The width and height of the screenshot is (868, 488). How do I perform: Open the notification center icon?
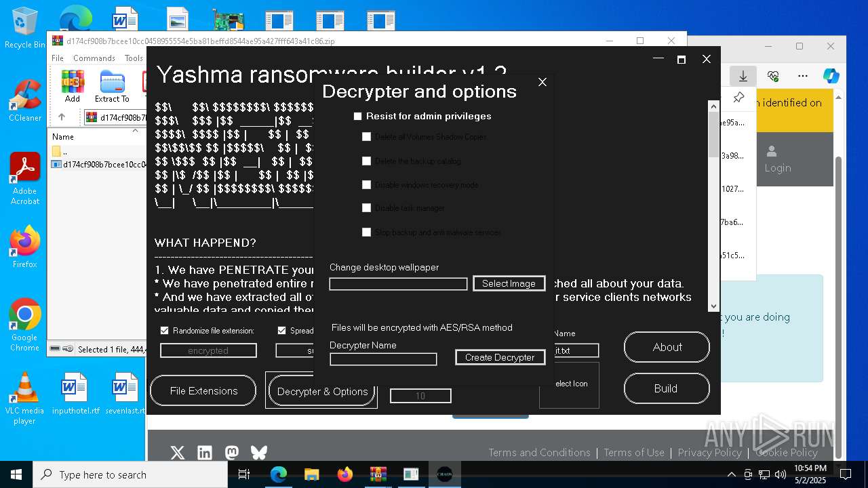click(846, 474)
